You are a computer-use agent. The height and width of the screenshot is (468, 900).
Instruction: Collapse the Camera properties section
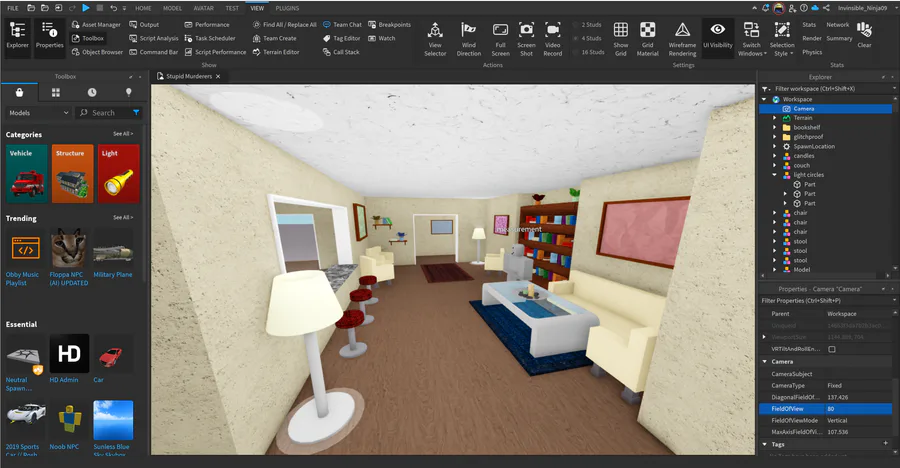click(765, 362)
